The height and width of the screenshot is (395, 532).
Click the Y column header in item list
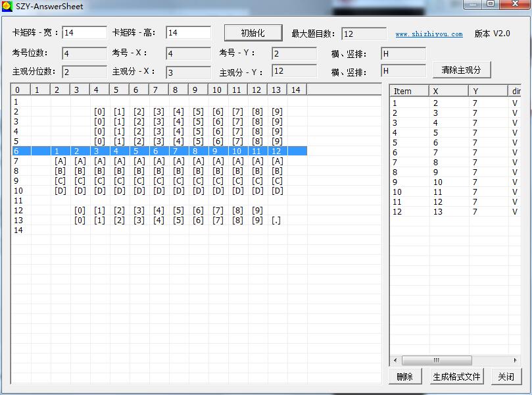pyautogui.click(x=488, y=91)
